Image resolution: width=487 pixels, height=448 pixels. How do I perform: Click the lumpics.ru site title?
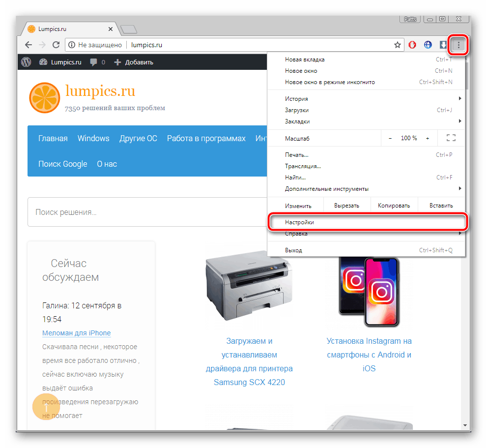coord(100,91)
